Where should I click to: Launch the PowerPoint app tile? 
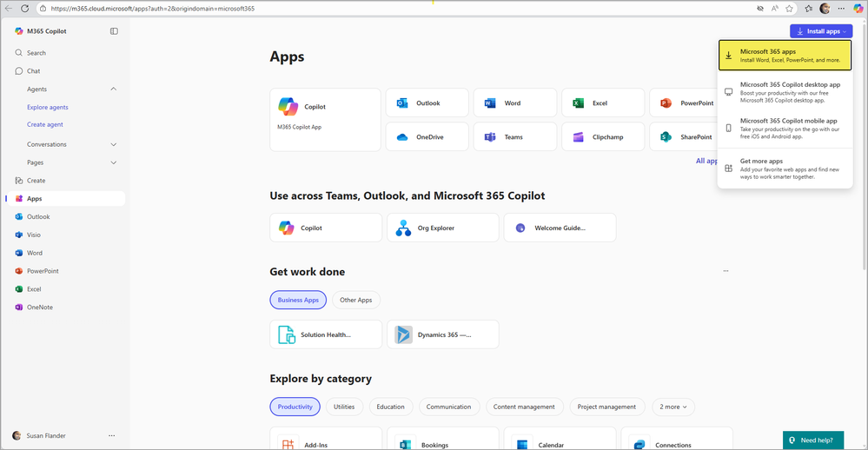coord(684,103)
